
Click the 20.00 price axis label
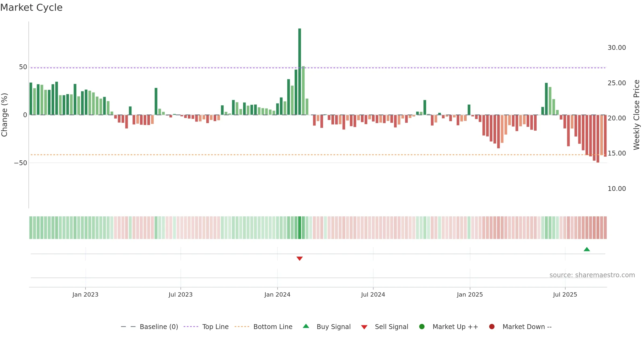617,118
